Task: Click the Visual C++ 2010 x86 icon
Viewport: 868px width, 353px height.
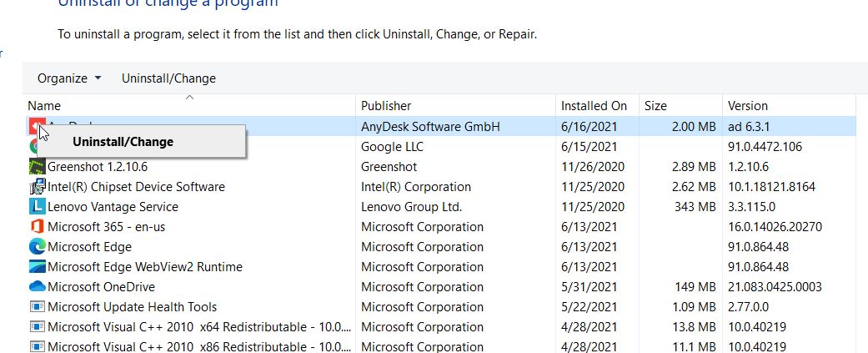Action: point(37,346)
